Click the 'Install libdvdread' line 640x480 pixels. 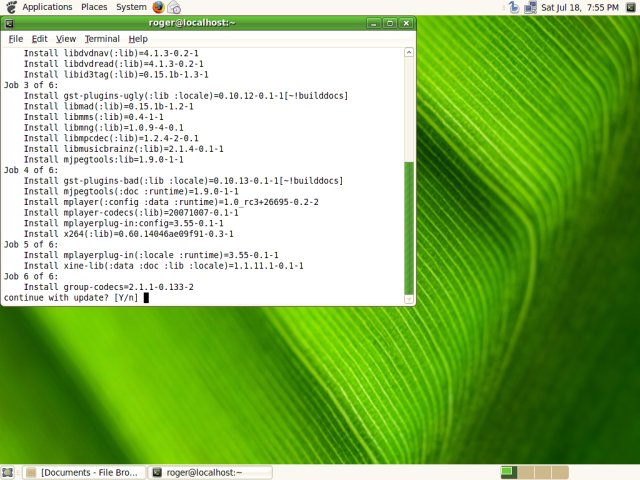tap(113, 64)
